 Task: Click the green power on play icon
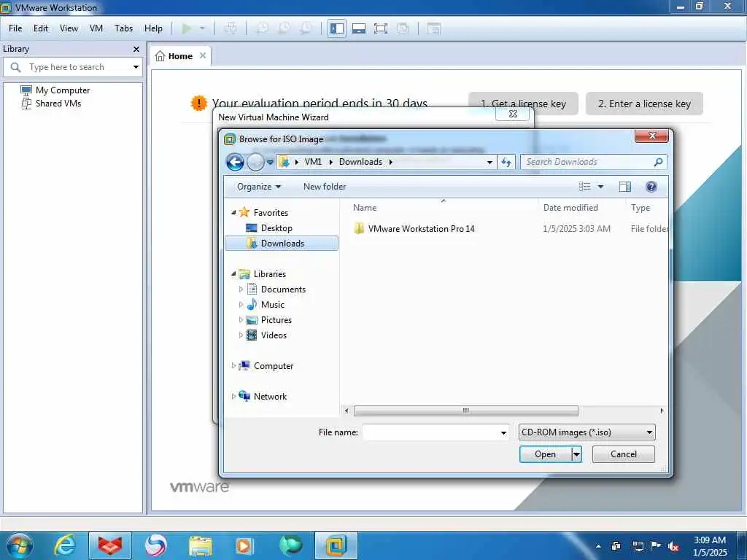click(x=187, y=28)
